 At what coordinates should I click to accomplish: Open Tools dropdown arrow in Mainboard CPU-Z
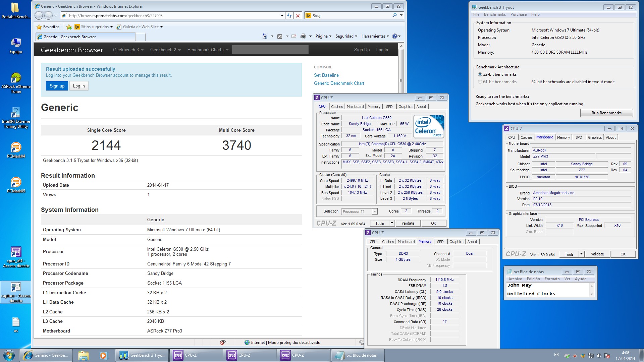581,254
